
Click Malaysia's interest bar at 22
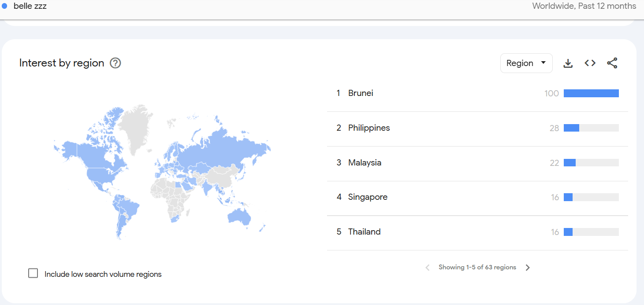tap(570, 163)
